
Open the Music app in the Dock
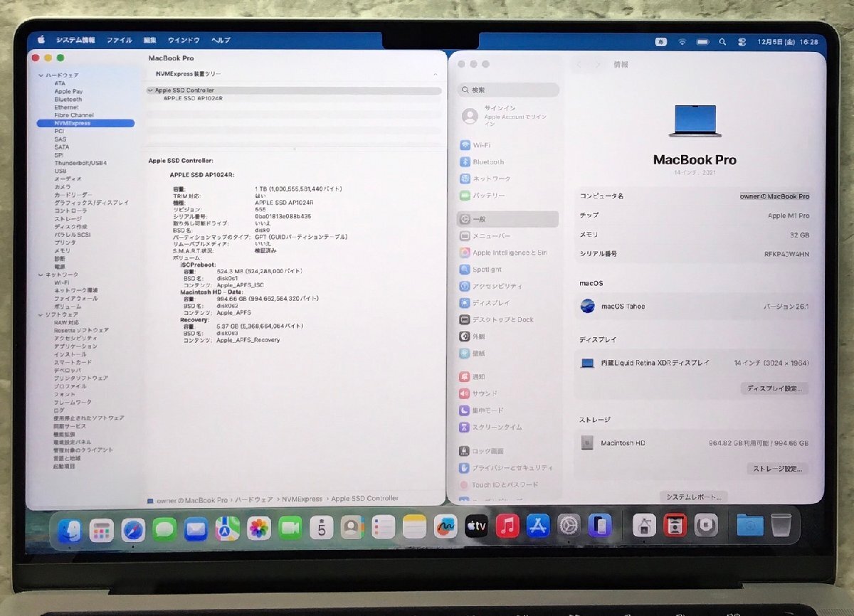[507, 526]
